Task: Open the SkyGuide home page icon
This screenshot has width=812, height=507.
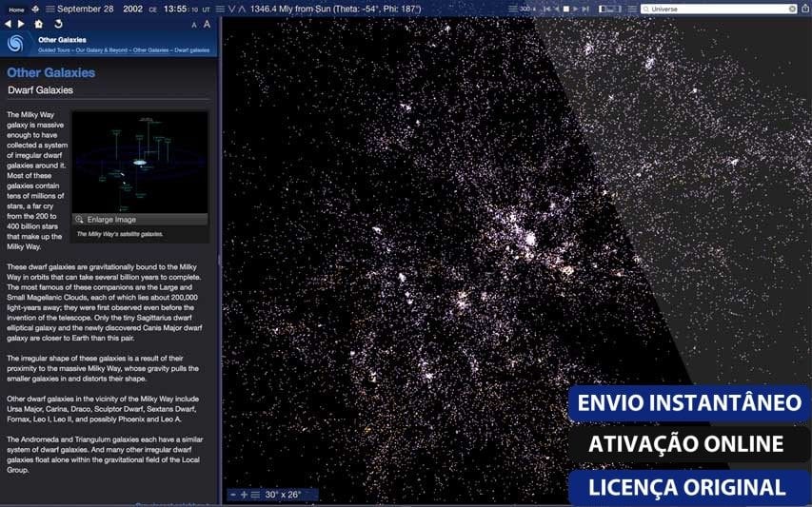Action: 39,24
